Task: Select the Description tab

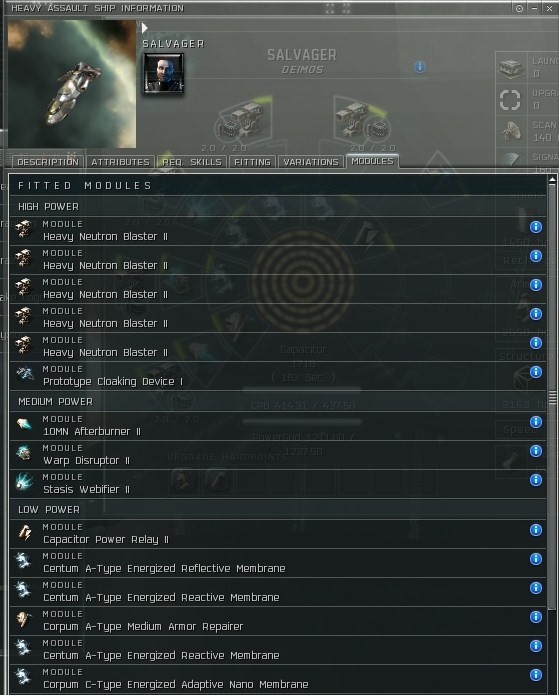Action: [48, 162]
